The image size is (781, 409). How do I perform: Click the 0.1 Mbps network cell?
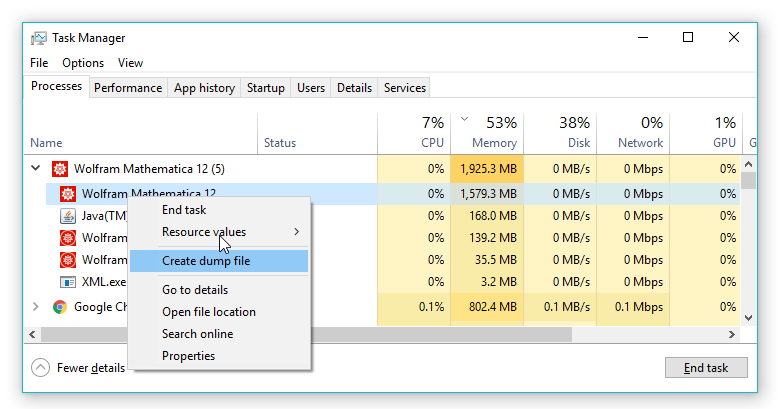coord(633,307)
